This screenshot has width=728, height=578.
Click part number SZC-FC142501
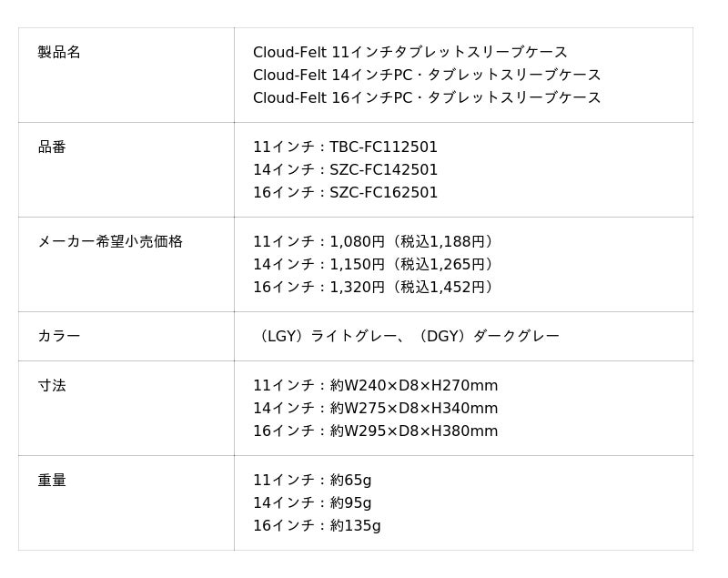pyautogui.click(x=383, y=170)
